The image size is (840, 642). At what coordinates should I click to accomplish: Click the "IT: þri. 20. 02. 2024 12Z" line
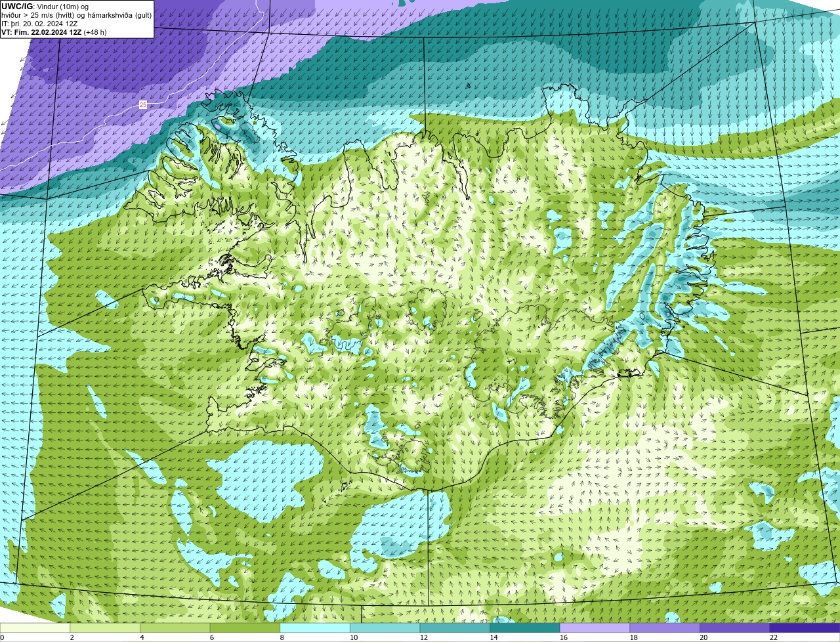[x=39, y=24]
